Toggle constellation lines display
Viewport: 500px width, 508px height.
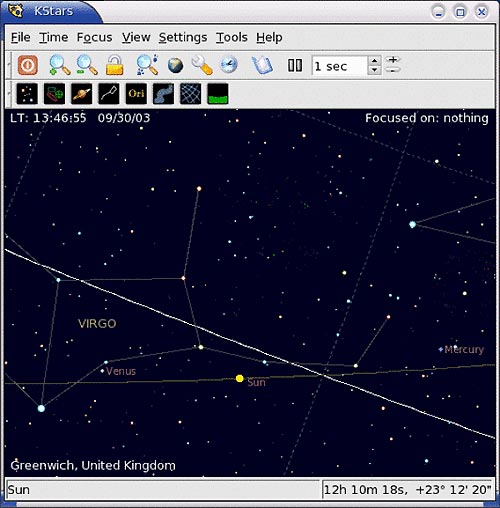[109, 94]
